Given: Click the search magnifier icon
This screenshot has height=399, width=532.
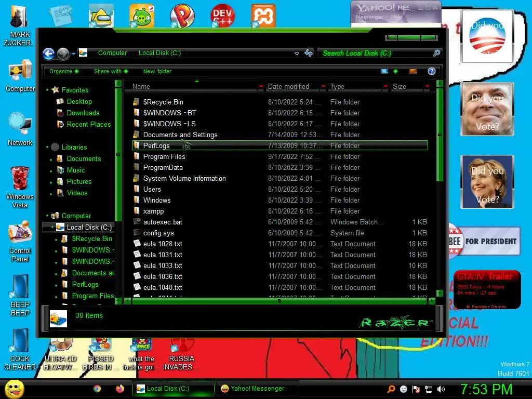Looking at the screenshot, I should [x=436, y=54].
